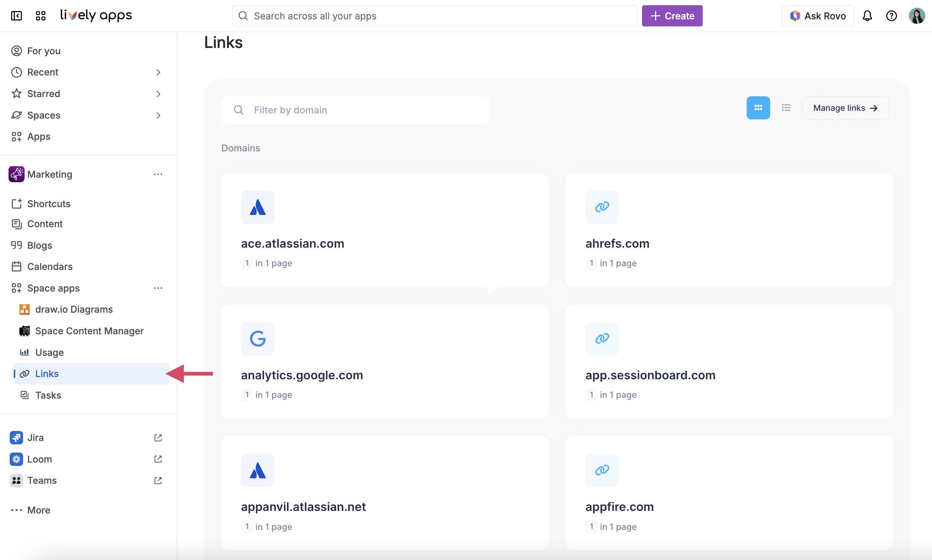
Task: Open the Tasks menu item
Action: click(48, 395)
